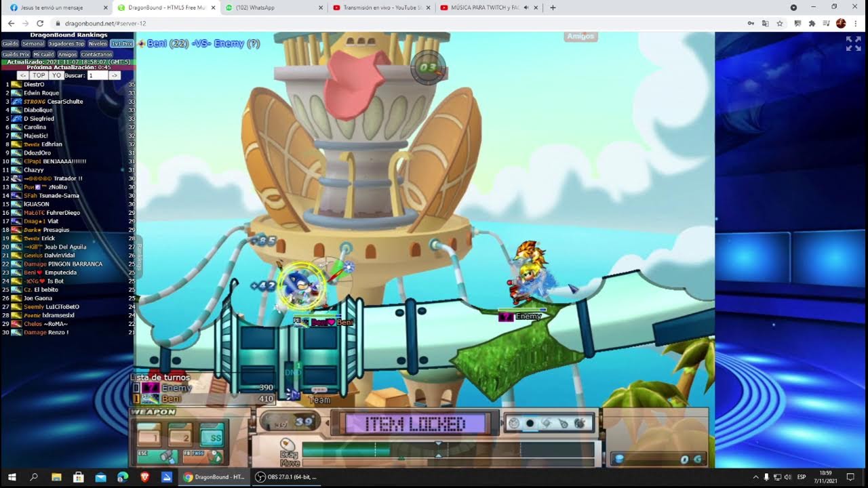The image size is (868, 488).
Task: Choose the SS special shot
Action: coord(212,436)
